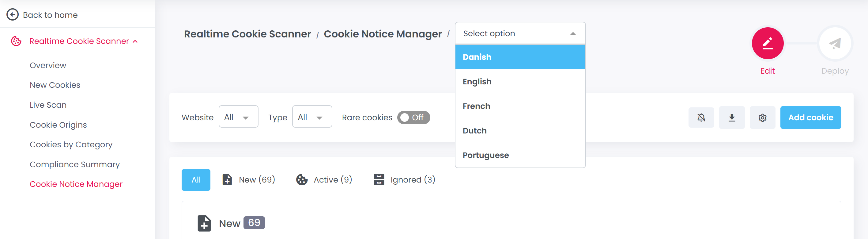This screenshot has height=239, width=868.
Task: Click the back arrow circle icon
Action: tap(13, 14)
